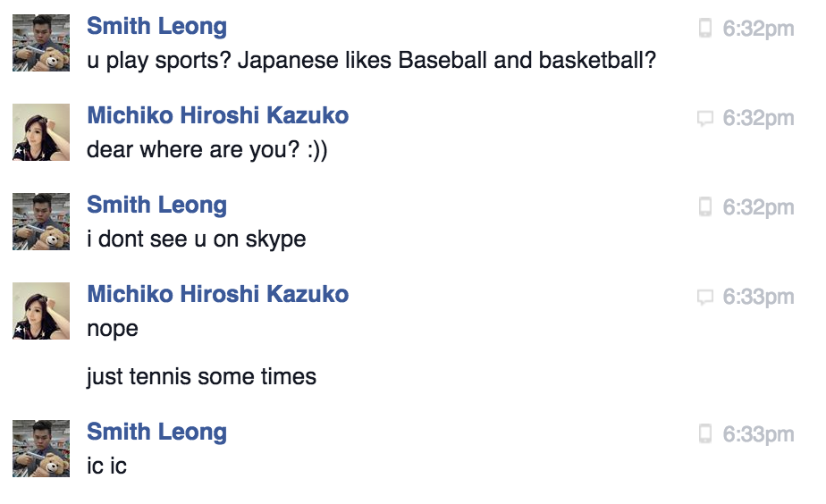826x504 pixels.
Task: Click the "i dont see u on skype" message text
Action: (196, 239)
